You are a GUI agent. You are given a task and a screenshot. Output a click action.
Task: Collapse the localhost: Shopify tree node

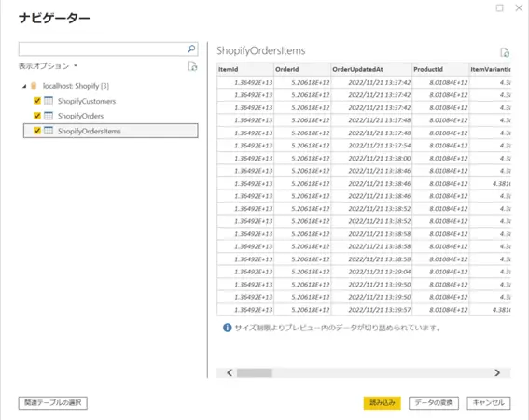pos(24,87)
